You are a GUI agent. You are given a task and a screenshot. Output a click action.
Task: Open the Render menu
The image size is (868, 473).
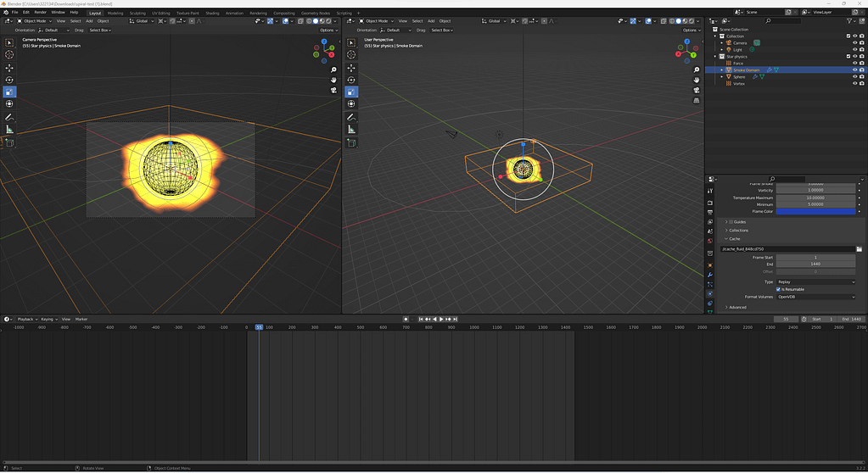(x=40, y=13)
